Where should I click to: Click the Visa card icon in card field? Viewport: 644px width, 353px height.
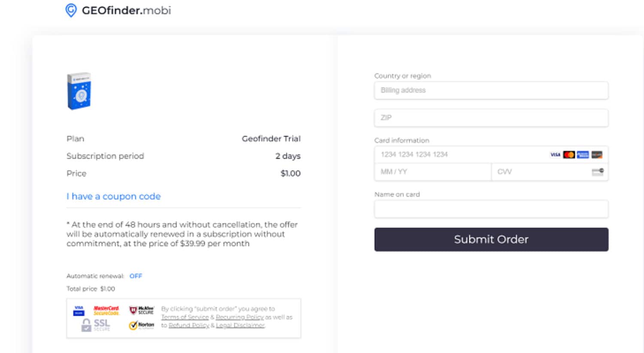click(x=555, y=154)
